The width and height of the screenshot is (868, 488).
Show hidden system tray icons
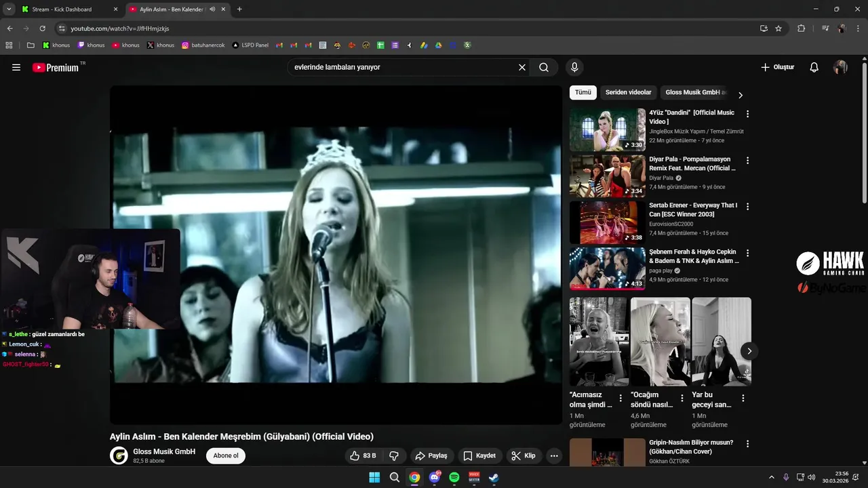pos(771,477)
